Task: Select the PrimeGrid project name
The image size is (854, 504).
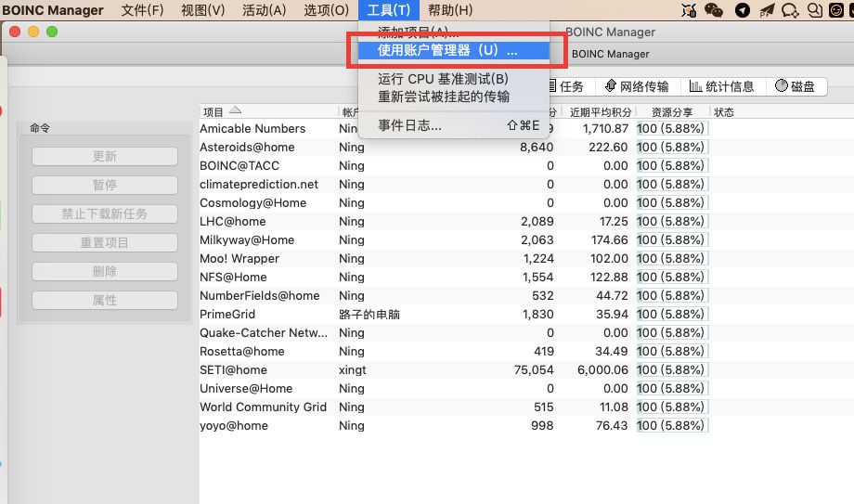Action: (227, 315)
